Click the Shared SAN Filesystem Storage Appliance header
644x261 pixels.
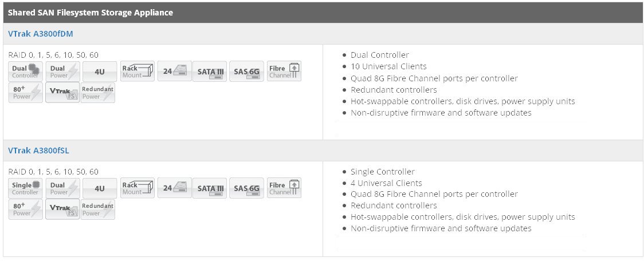pos(91,13)
